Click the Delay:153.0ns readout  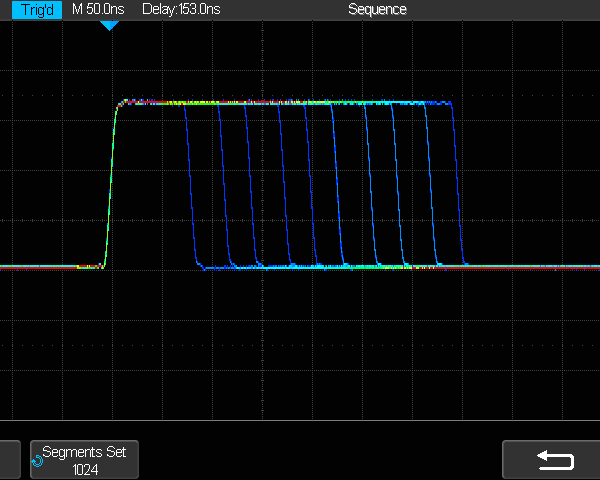185,9
